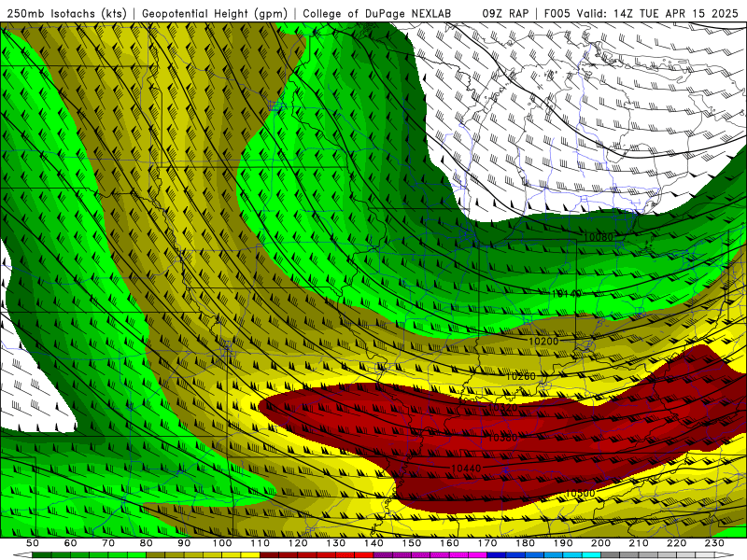
Task: Click the 90 value on the color scale
Action: pyautogui.click(x=184, y=543)
